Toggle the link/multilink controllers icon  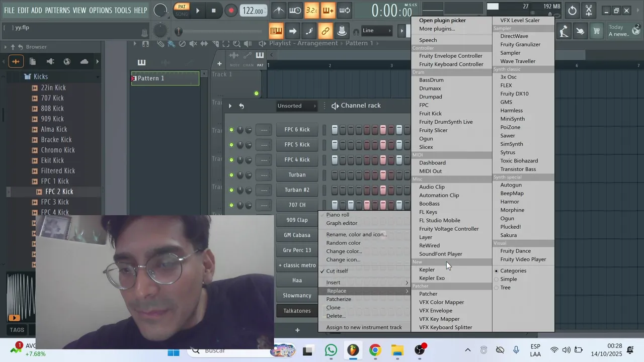coord(326,31)
